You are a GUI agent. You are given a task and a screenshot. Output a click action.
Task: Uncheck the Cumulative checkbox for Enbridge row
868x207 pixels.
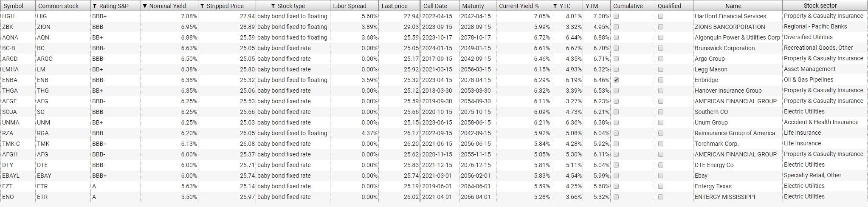(x=616, y=80)
